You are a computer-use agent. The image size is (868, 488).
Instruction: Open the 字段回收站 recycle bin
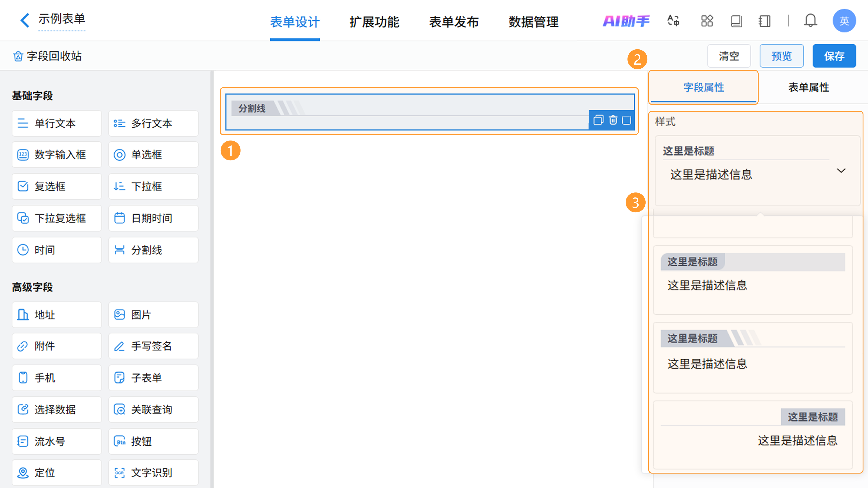pos(47,56)
